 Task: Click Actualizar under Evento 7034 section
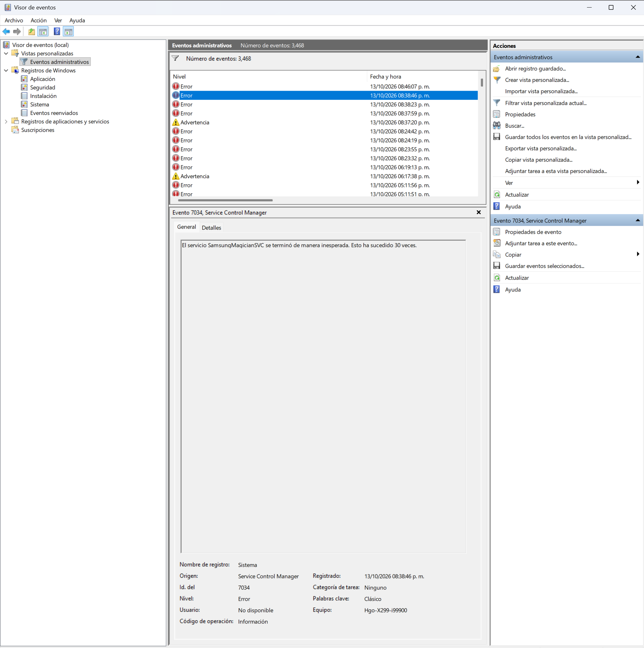pos(516,278)
